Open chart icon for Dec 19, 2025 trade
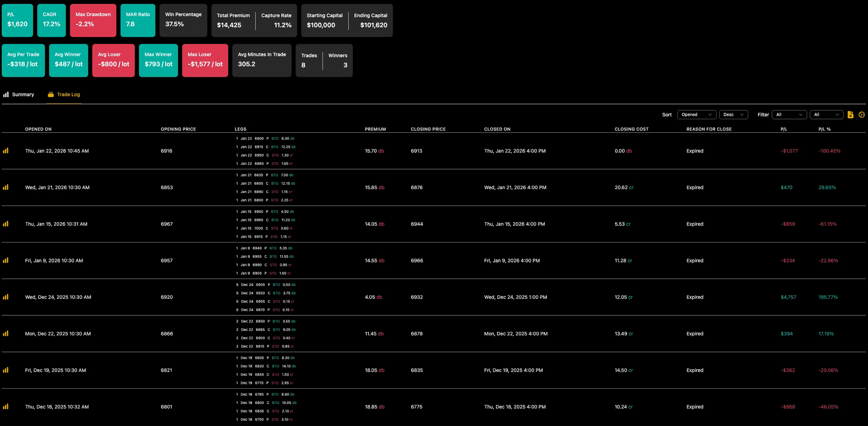The width and height of the screenshot is (868, 426). pyautogui.click(x=6, y=370)
